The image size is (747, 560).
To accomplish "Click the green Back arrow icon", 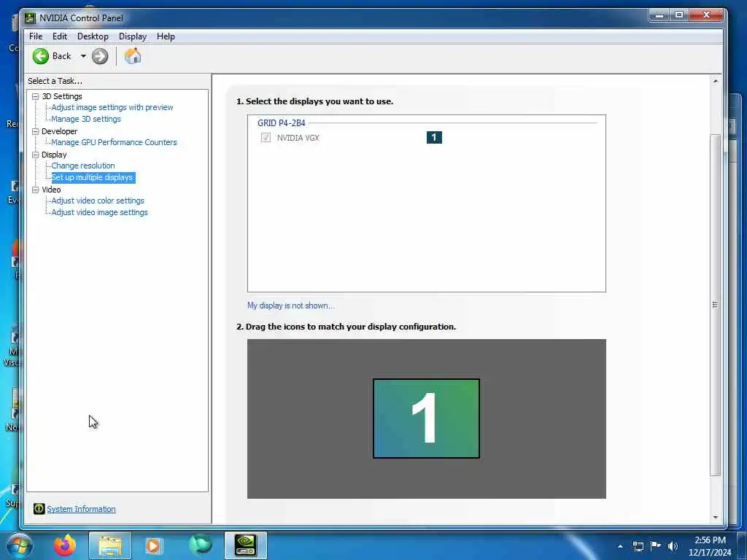I will tap(41, 56).
